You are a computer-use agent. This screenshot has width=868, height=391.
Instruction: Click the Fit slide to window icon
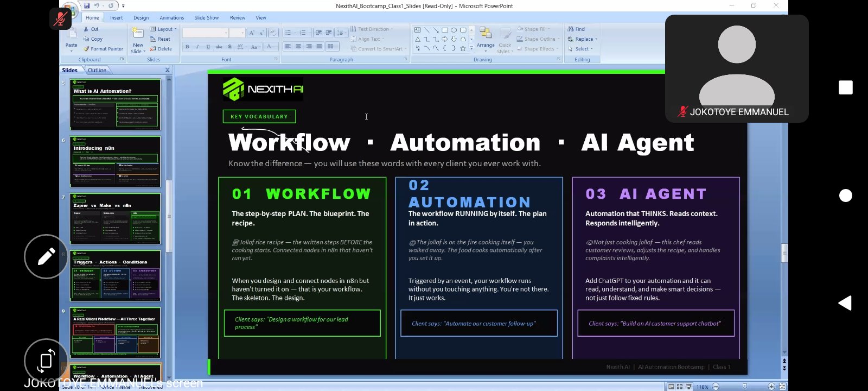(x=782, y=387)
